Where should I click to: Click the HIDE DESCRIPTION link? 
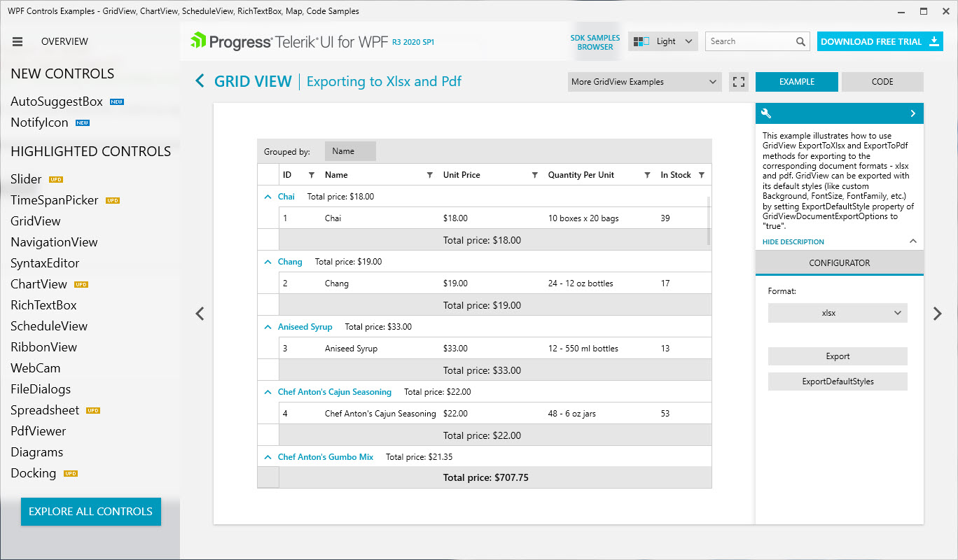click(x=793, y=241)
